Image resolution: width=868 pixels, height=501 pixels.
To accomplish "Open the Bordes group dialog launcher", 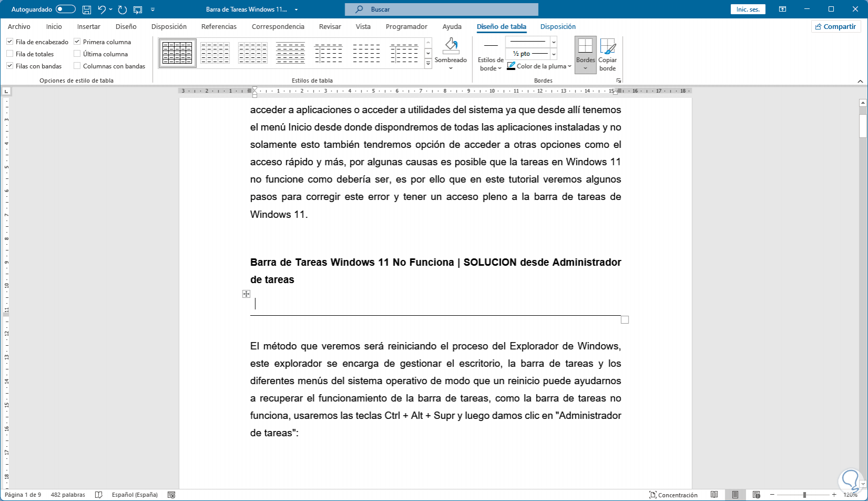I will point(619,81).
